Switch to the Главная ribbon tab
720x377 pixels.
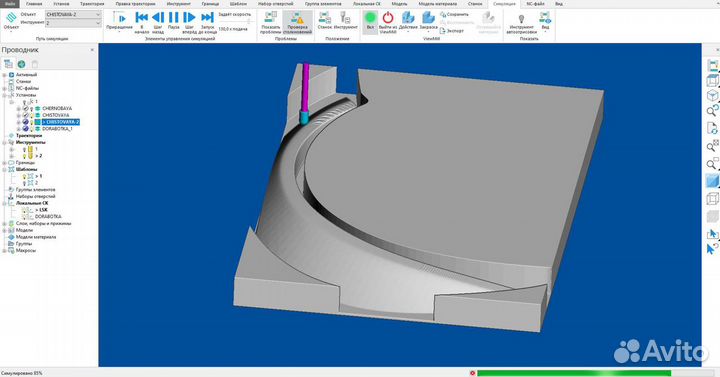coord(34,4)
